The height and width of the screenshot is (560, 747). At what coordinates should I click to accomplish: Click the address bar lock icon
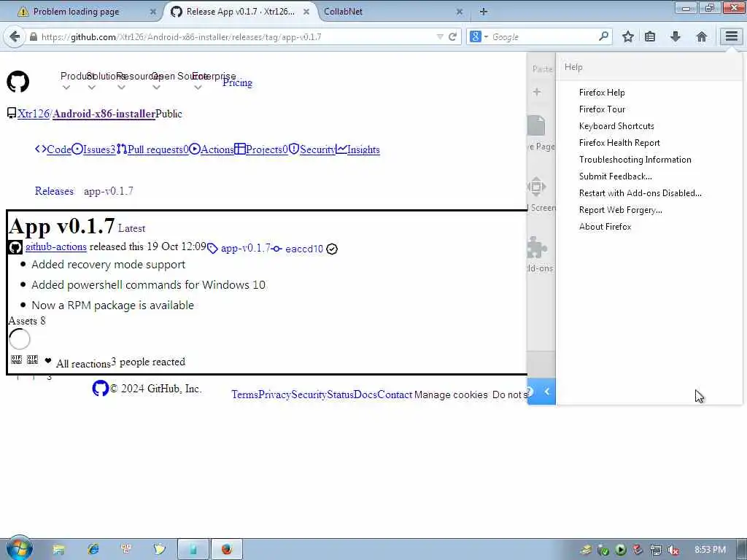34,36
